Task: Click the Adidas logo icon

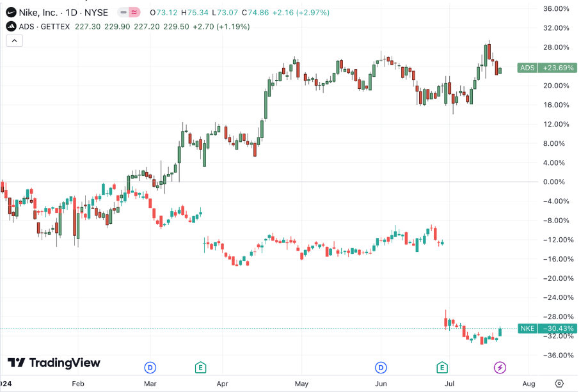Action: tap(11, 26)
